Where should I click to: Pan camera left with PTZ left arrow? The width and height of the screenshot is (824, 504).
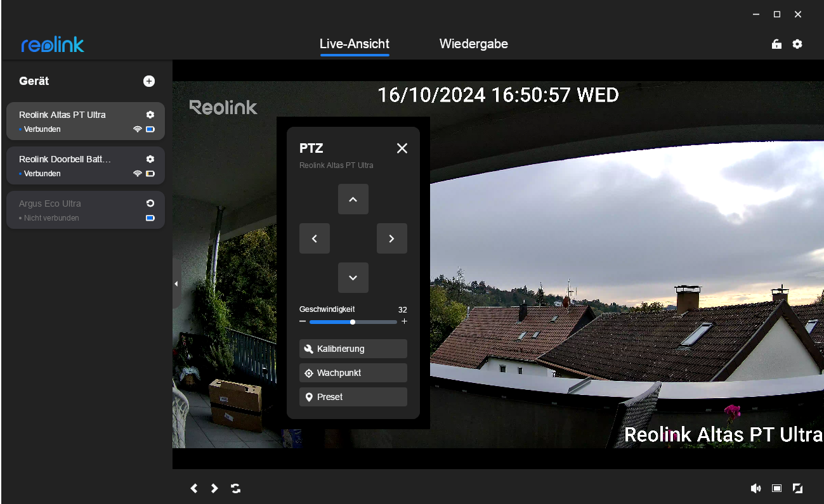(x=315, y=238)
